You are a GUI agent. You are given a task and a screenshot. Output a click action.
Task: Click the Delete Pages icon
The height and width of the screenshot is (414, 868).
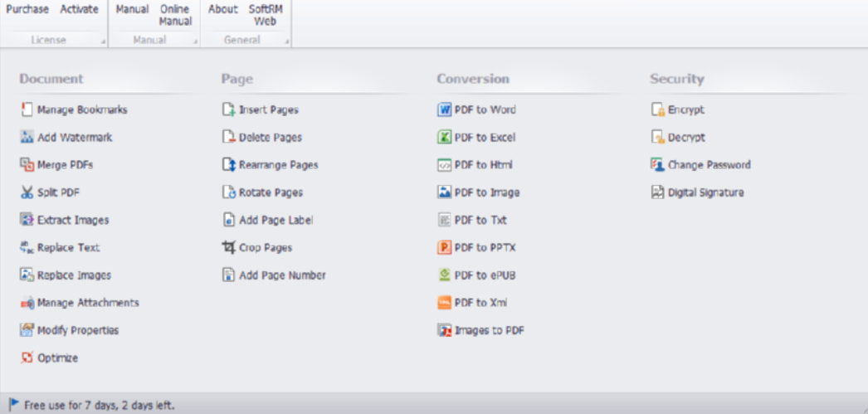tap(229, 137)
